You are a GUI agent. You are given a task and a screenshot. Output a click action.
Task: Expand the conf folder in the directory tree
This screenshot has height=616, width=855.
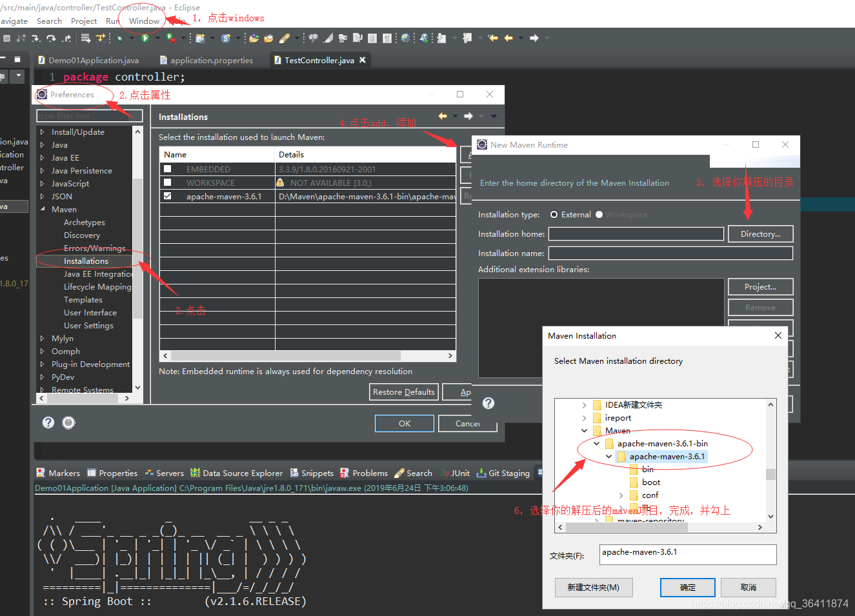point(621,495)
